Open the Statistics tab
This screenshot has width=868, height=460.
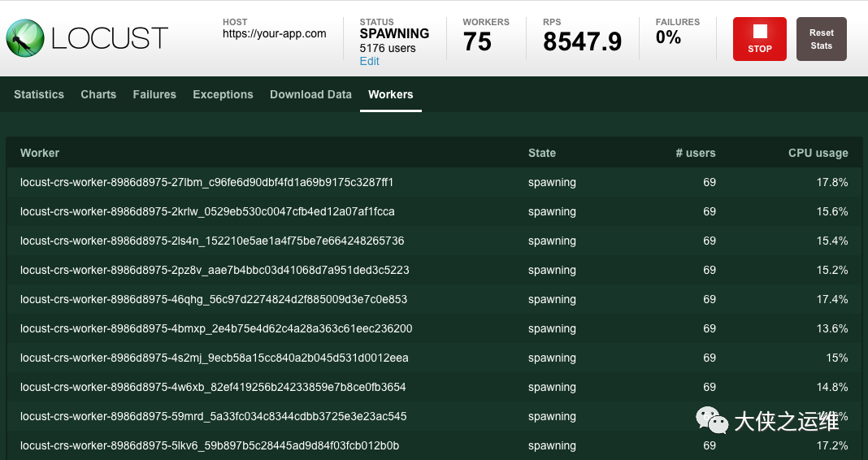pos(39,94)
